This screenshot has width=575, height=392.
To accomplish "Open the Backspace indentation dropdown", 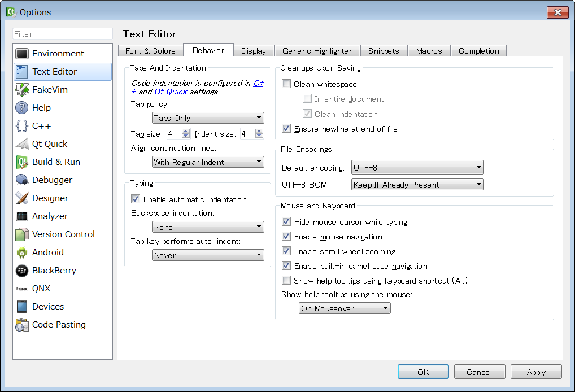I will coord(208,227).
